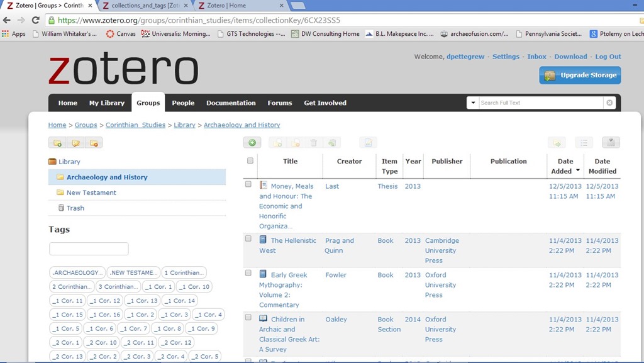
Task: Click the clear search icon in search box
Action: (609, 103)
